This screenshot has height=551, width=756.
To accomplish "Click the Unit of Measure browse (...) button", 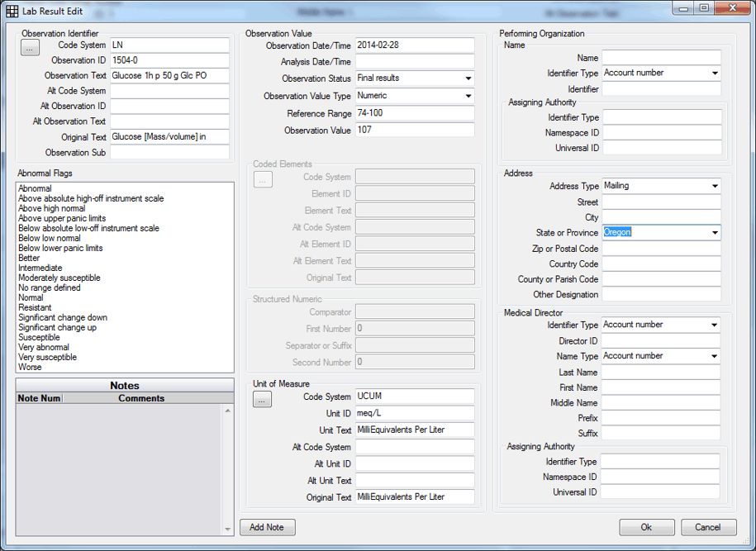I will click(x=262, y=401).
